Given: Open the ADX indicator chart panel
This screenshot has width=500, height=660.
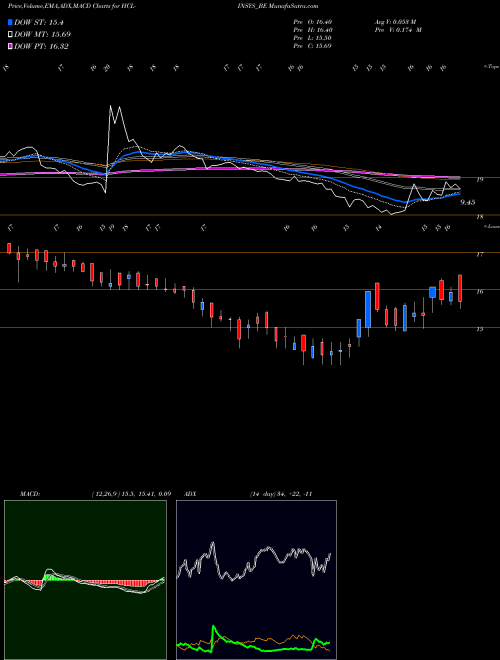Looking at the screenshot, I should pyautogui.click(x=256, y=580).
